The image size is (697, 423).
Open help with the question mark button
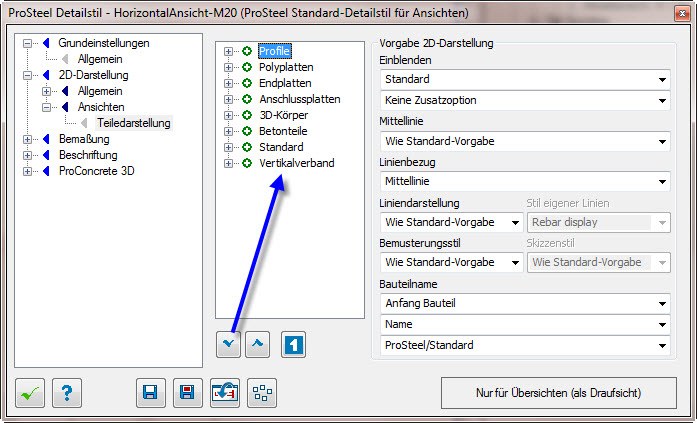click(x=67, y=393)
